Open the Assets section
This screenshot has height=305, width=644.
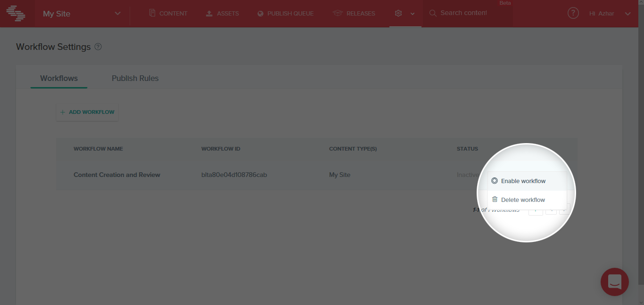pyautogui.click(x=223, y=13)
